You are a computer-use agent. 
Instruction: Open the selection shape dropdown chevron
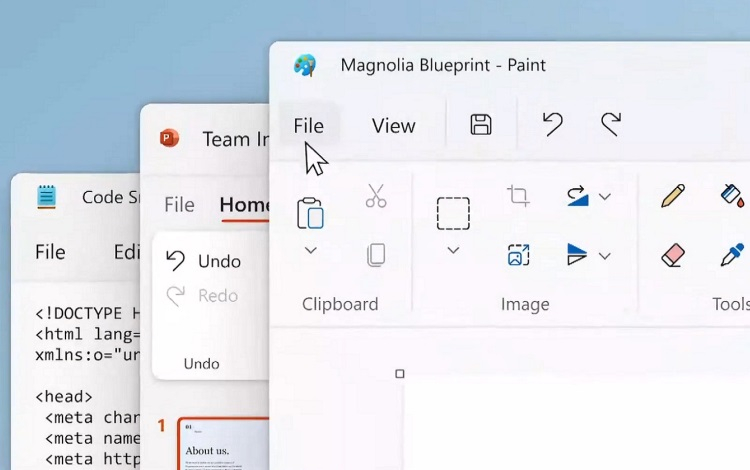(x=453, y=250)
